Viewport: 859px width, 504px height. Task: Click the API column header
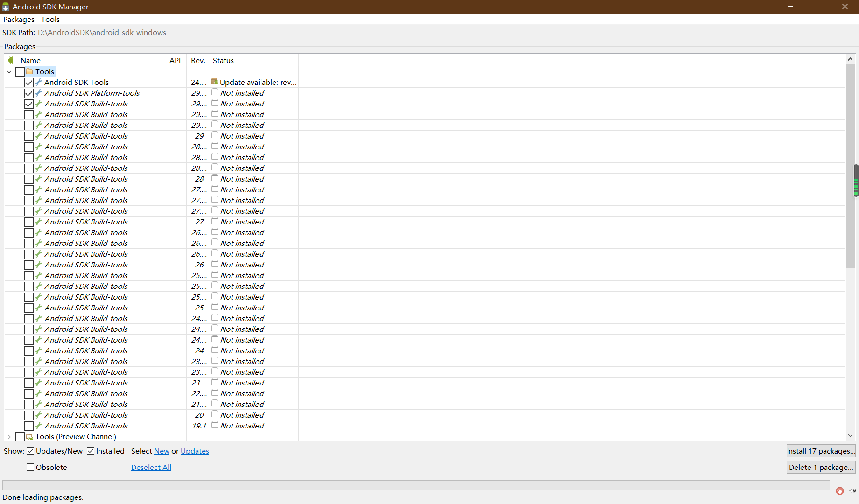tap(175, 60)
